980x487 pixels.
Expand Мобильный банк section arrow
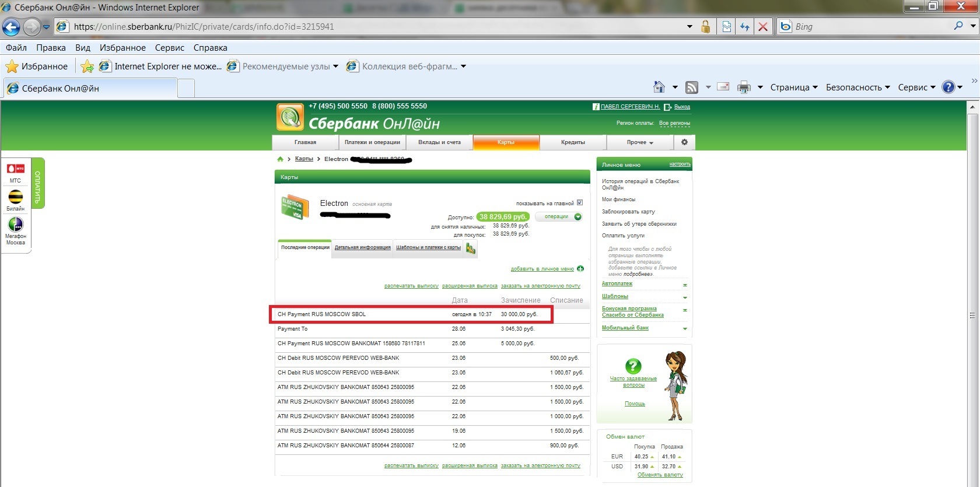coord(685,329)
